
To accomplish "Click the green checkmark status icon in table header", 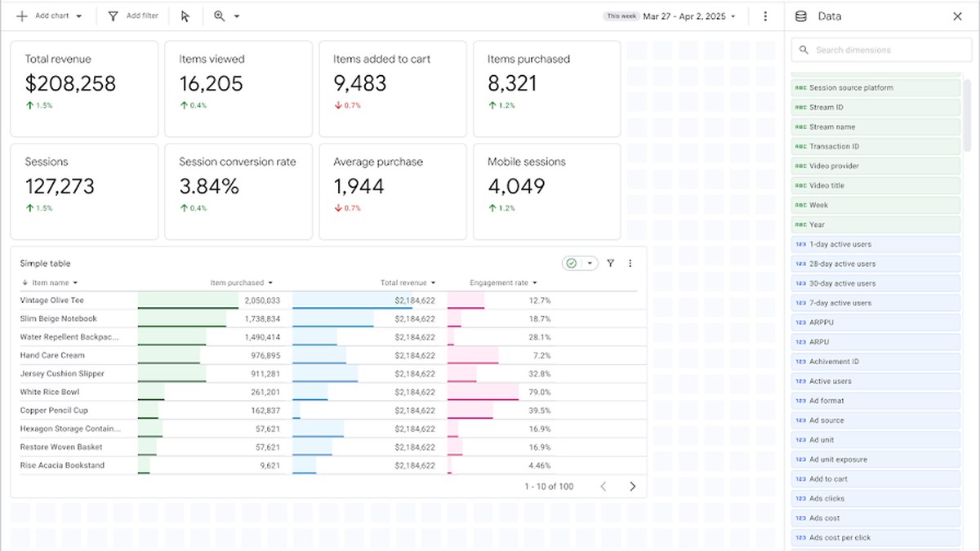I will (x=572, y=264).
